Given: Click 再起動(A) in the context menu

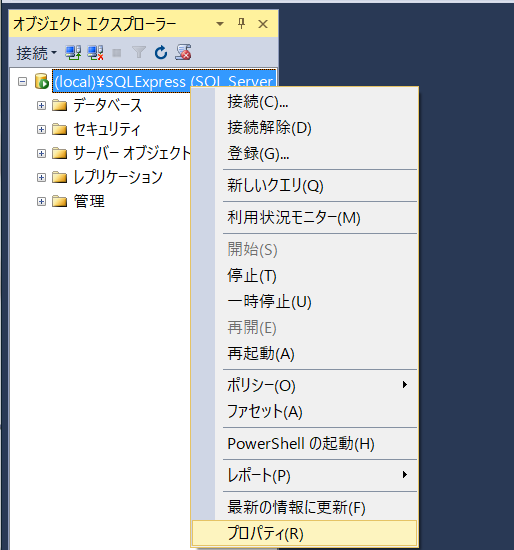Looking at the screenshot, I should pos(305,353).
